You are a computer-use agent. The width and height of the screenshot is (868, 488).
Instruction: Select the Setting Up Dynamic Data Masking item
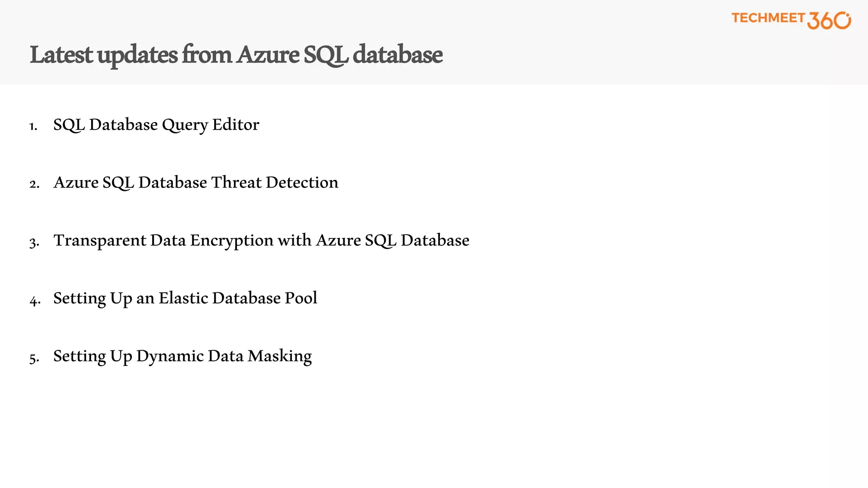[182, 356]
